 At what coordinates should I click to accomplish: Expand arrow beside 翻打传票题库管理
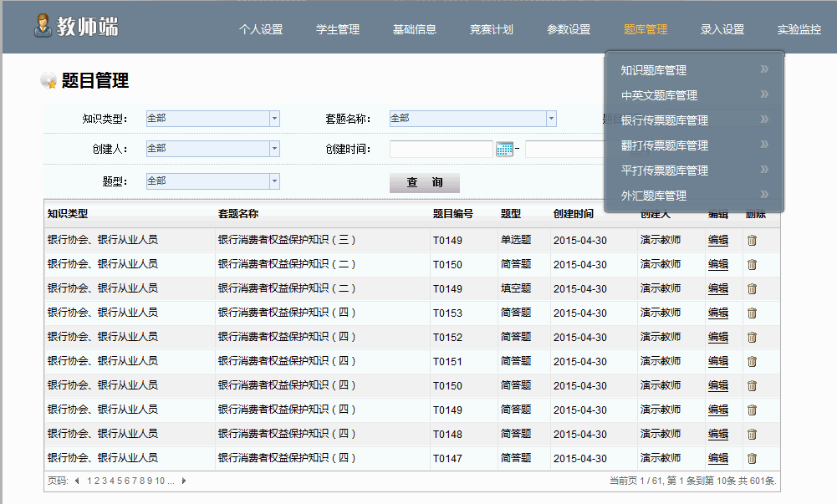(764, 144)
